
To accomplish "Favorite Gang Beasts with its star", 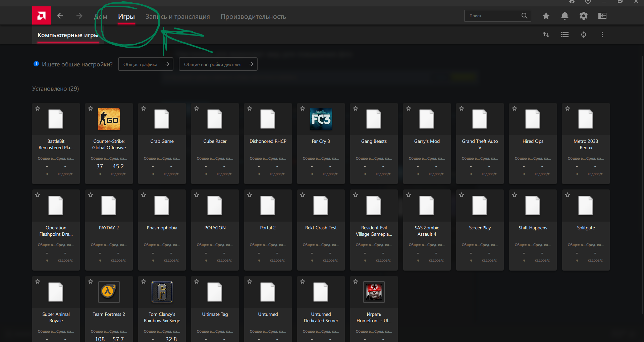I will click(356, 109).
